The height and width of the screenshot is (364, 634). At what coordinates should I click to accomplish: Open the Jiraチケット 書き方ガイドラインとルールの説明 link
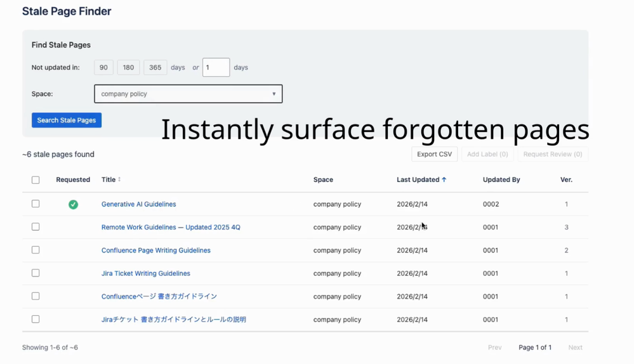click(173, 319)
